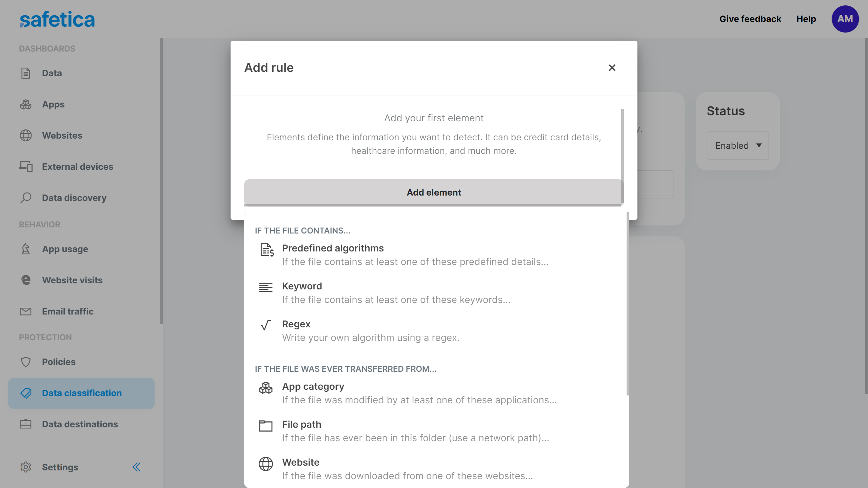This screenshot has height=488, width=868.
Task: Click the Add element button
Action: 433,192
